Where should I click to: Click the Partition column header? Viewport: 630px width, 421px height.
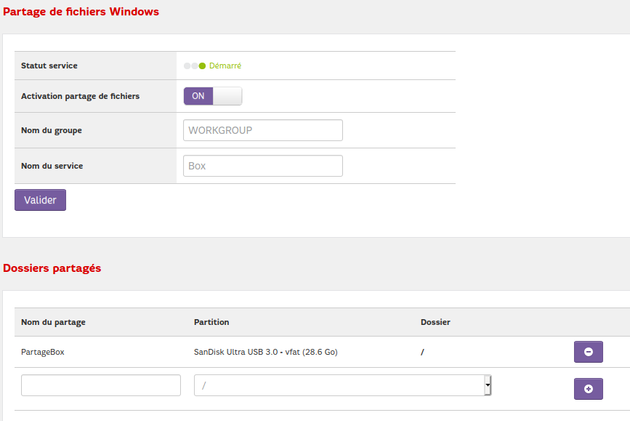click(212, 323)
